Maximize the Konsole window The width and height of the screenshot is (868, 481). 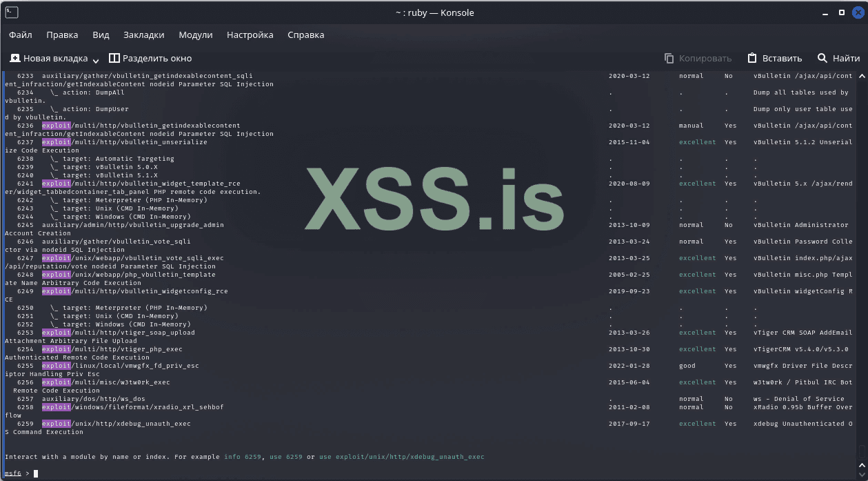(842, 12)
